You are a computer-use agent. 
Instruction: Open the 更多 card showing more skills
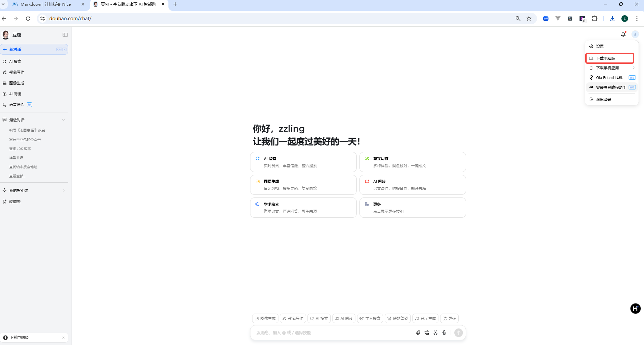click(x=412, y=208)
